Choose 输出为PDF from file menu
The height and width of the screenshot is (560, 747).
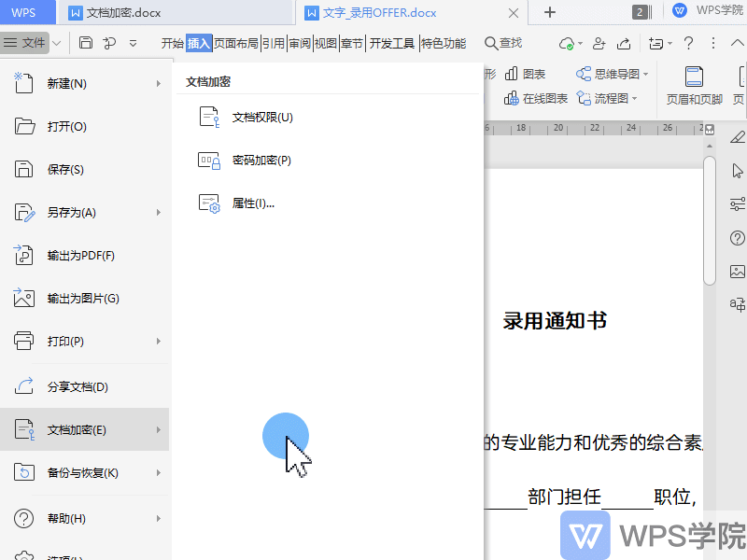click(80, 256)
